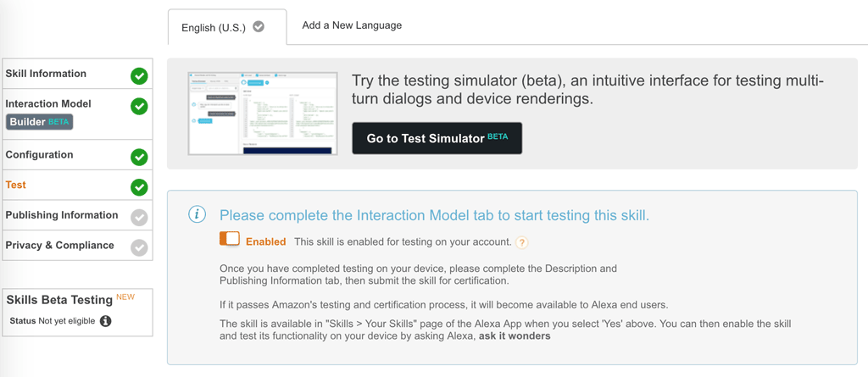This screenshot has height=377, width=868.
Task: Click the info icon next to Not yet eligible
Action: [105, 320]
